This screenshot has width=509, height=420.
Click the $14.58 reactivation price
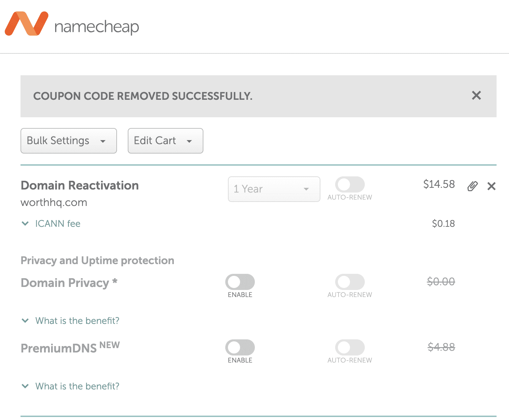coord(439,184)
